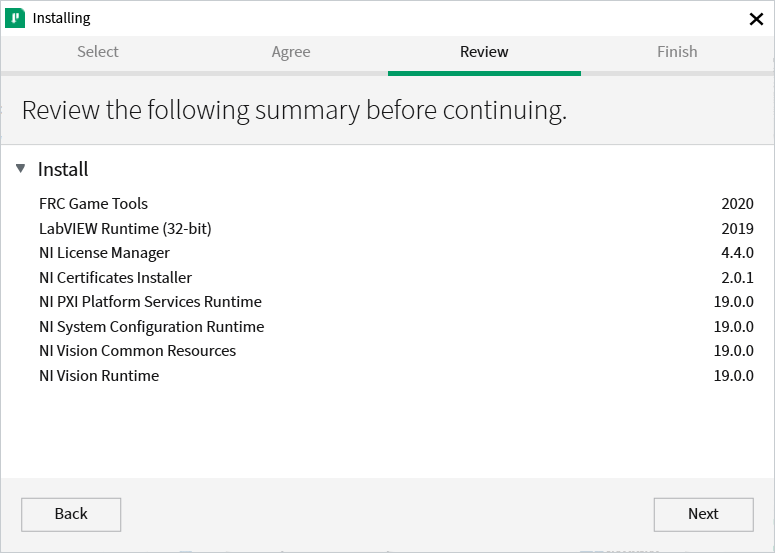Click version 4.4.0 of License Manager

click(737, 253)
